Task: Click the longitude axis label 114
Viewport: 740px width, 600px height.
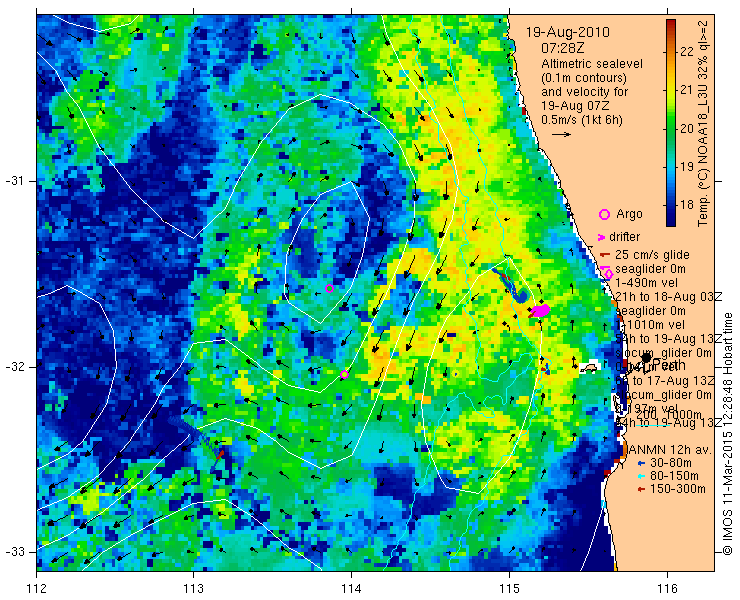Action: click(351, 589)
